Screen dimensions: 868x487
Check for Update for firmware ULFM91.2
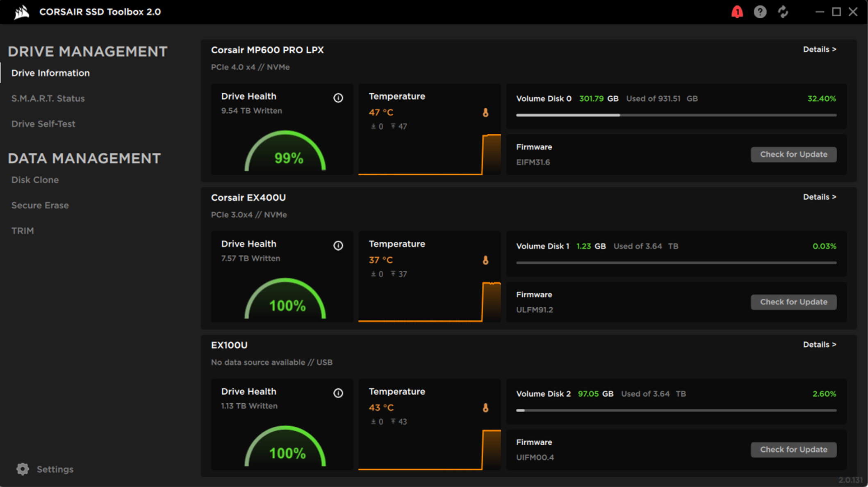793,302
